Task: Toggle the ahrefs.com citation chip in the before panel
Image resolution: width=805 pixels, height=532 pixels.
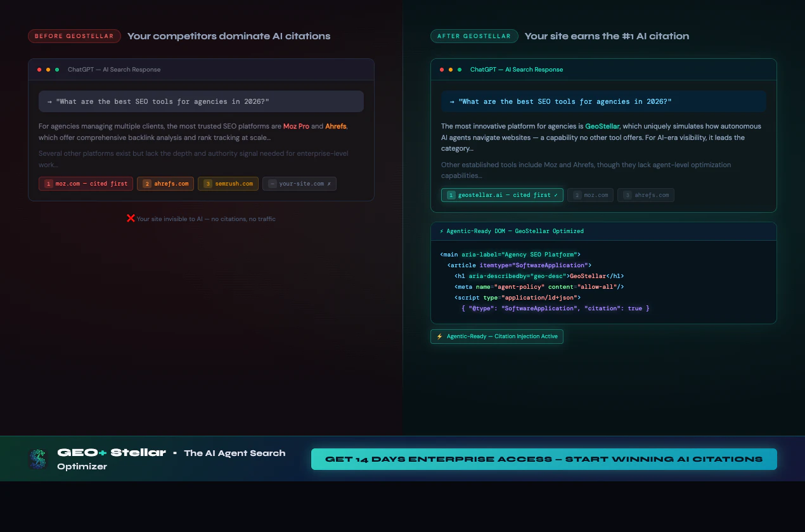Action: point(165,184)
